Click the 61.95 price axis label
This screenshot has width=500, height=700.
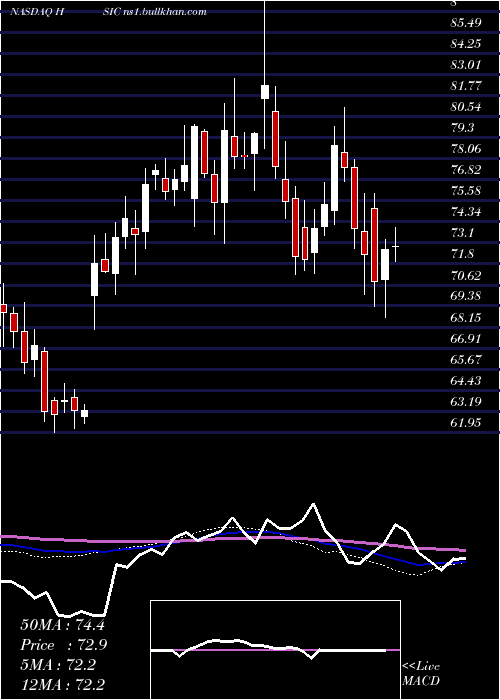(x=466, y=422)
